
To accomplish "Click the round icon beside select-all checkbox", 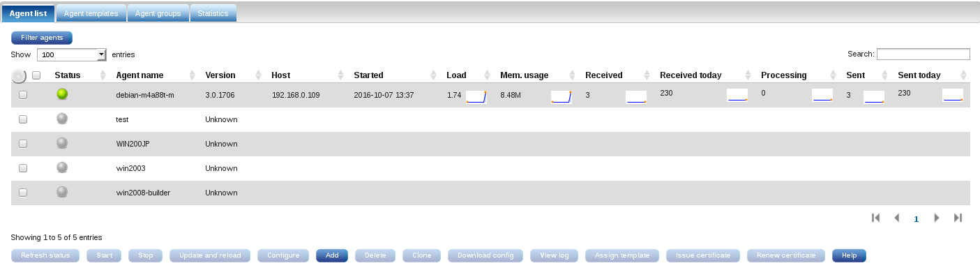I will coord(20,75).
